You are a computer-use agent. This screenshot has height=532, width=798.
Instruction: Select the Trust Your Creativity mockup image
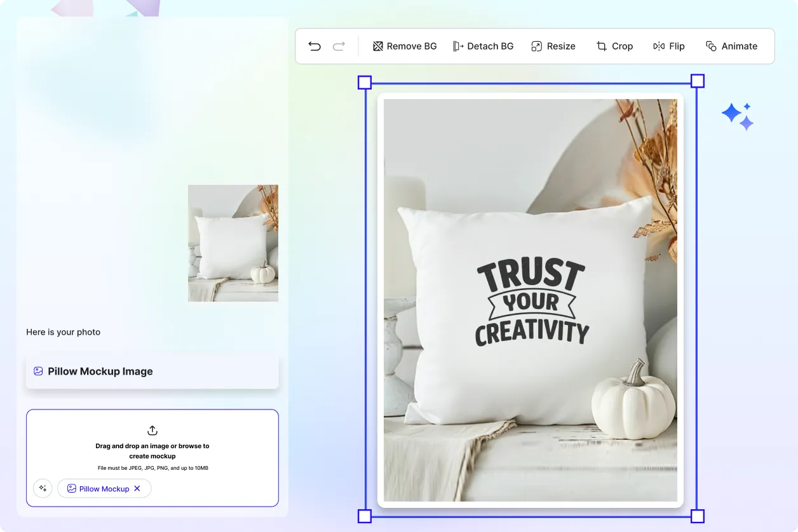click(x=531, y=298)
